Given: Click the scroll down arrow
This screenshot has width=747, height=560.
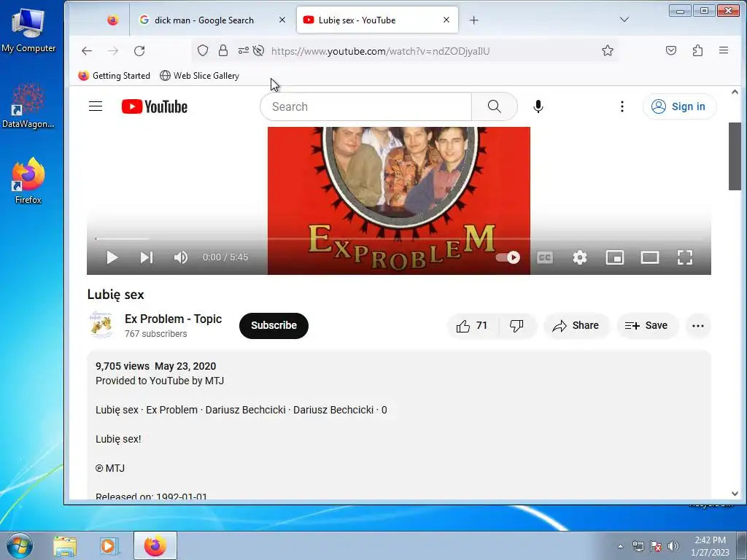Looking at the screenshot, I should point(735,494).
